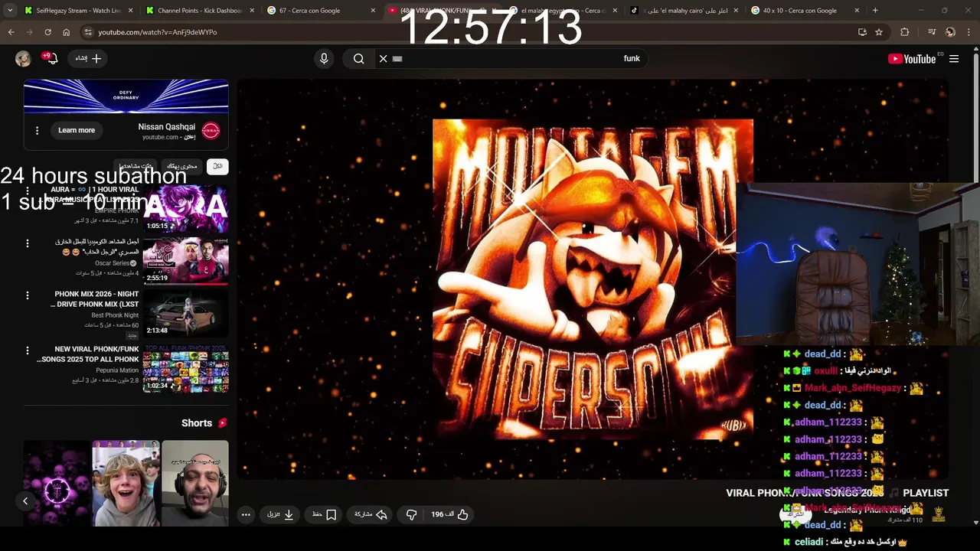Viewport: 980px width, 551px height.
Task: Bookmark this page with star icon
Action: [x=879, y=32]
